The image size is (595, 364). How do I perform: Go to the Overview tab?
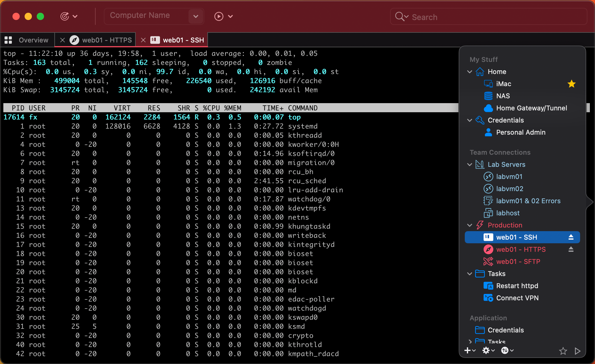coord(33,40)
